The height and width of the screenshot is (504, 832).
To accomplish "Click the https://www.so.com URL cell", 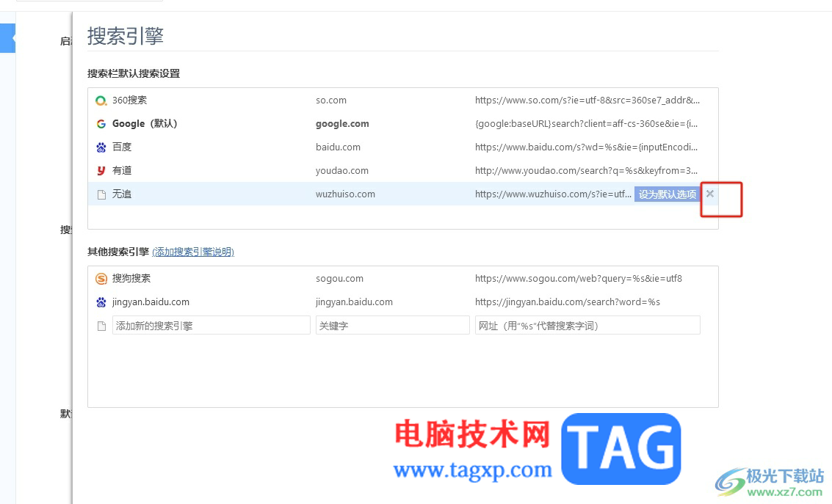I will tap(587, 101).
